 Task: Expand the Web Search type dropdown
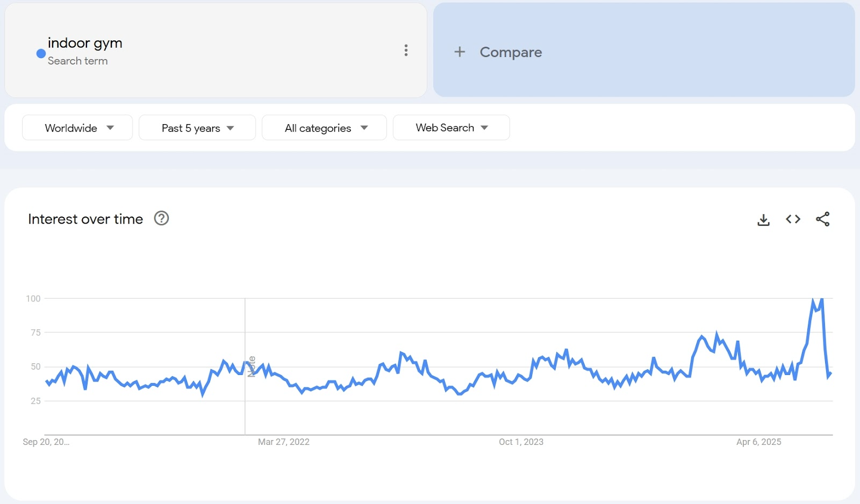[x=451, y=128]
